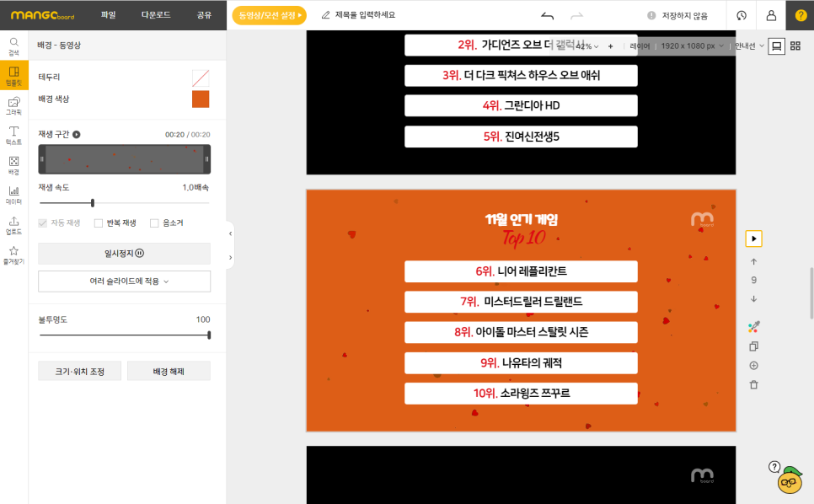814x504 pixels.
Task: Play slide 9 with the yellow play button
Action: [754, 239]
